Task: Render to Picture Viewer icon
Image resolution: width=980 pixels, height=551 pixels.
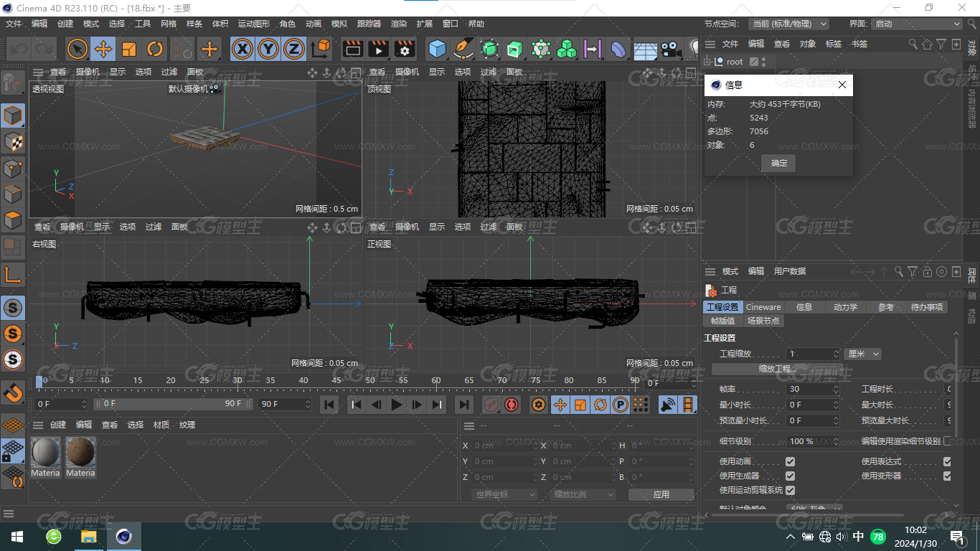Action: point(378,49)
